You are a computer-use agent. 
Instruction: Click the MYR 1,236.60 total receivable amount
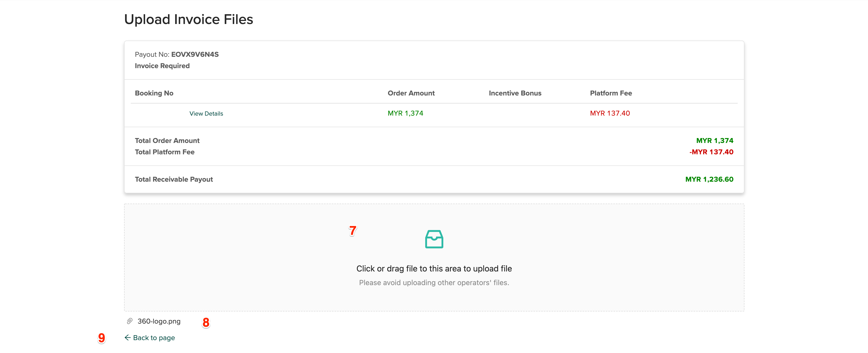(709, 179)
